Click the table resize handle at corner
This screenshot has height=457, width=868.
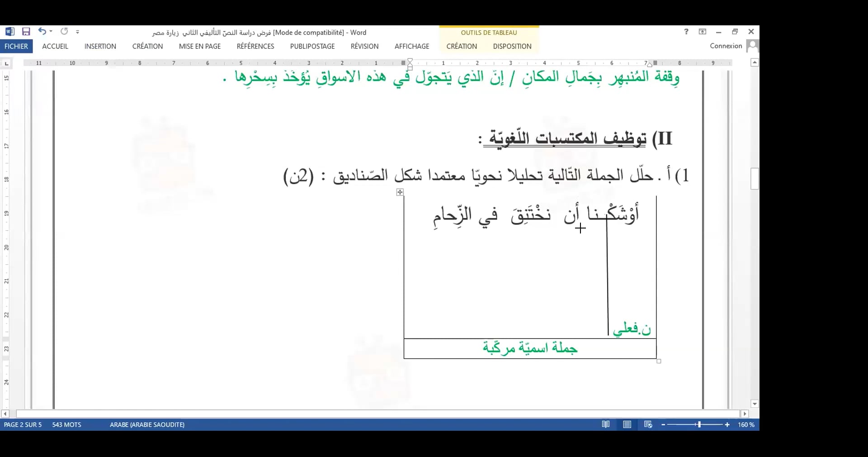pos(659,361)
